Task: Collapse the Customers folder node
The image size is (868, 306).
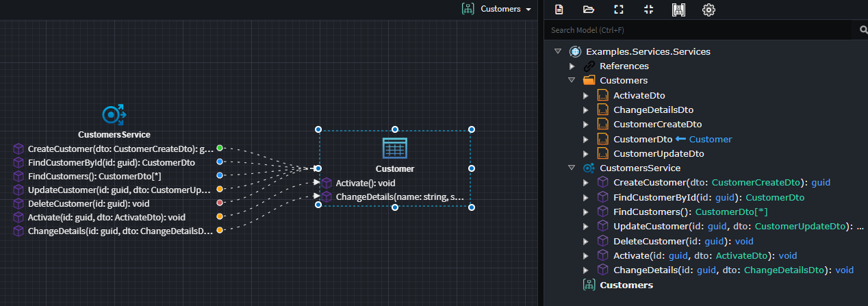Action: [x=572, y=81]
